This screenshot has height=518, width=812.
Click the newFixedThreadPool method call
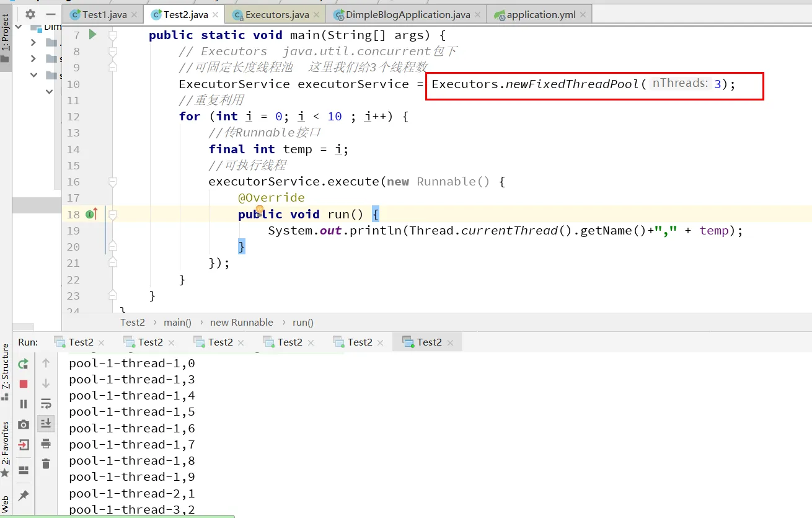(x=572, y=84)
